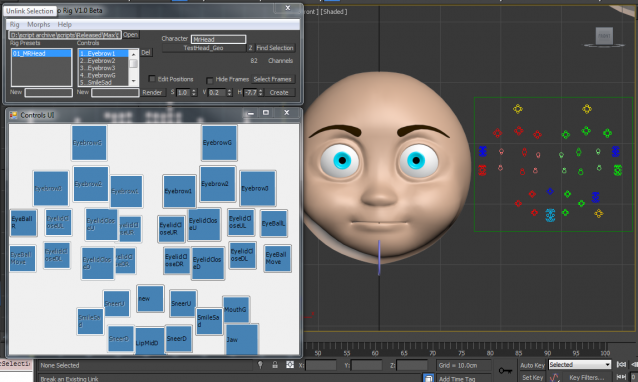The image size is (638, 382).
Task: Click the New field under Controls list
Action: click(x=115, y=92)
